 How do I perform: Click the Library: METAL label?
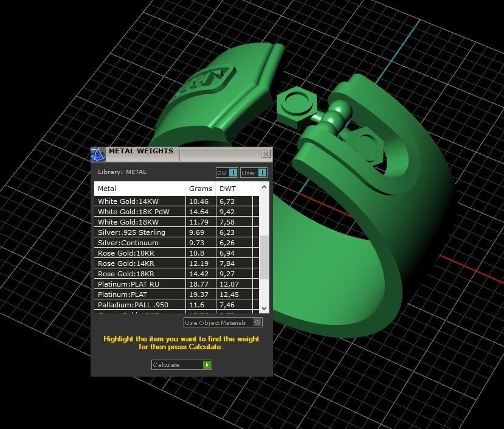pyautogui.click(x=122, y=172)
